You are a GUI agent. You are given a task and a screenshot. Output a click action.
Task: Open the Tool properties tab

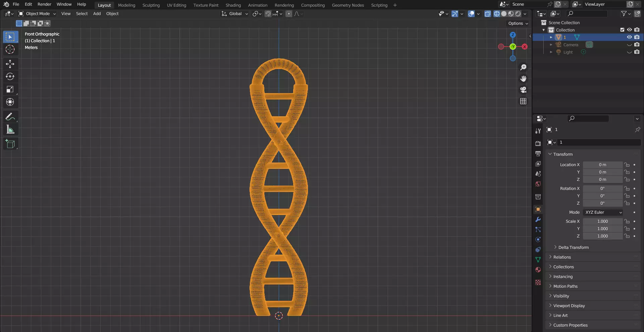[538, 131]
